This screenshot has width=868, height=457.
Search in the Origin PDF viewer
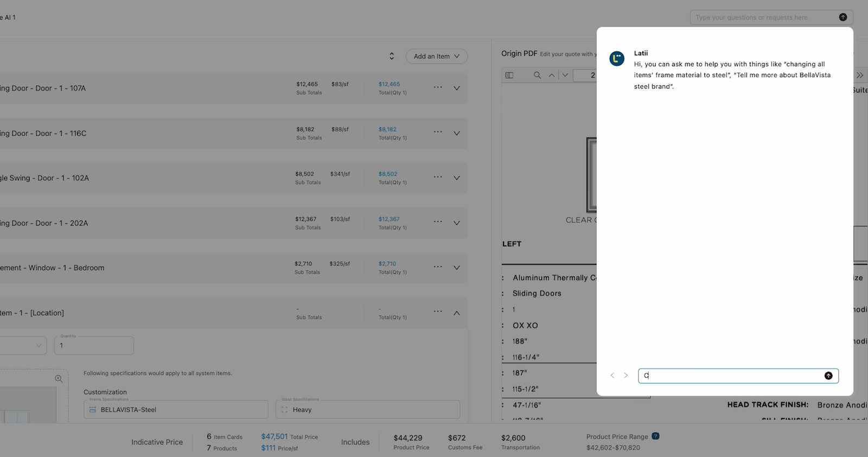537,75
